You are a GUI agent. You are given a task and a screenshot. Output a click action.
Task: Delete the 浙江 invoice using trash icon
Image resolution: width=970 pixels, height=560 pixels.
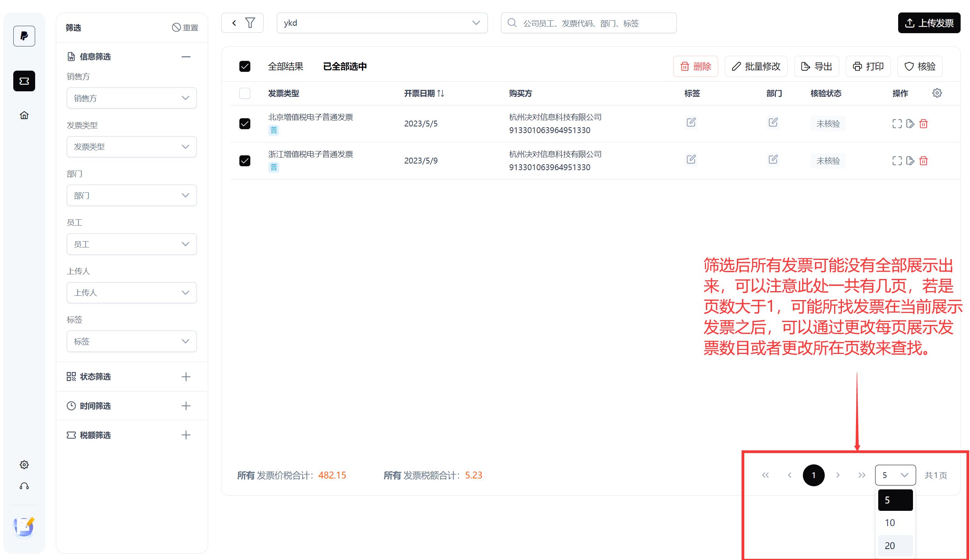(x=924, y=161)
